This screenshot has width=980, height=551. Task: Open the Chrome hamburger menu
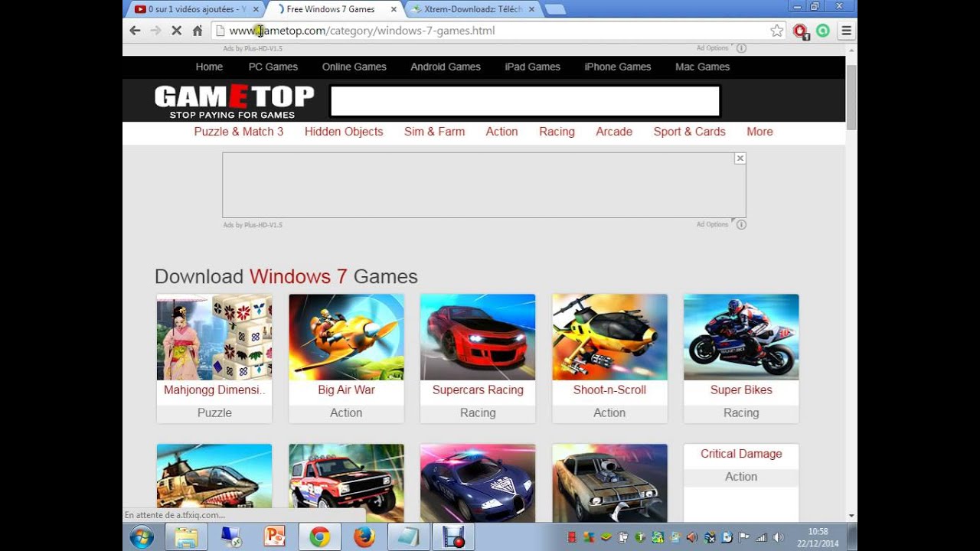tap(846, 31)
